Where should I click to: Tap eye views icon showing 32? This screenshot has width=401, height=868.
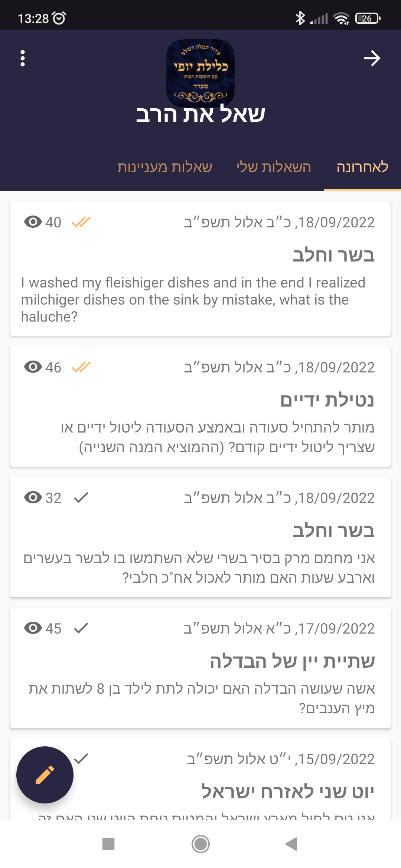click(33, 497)
